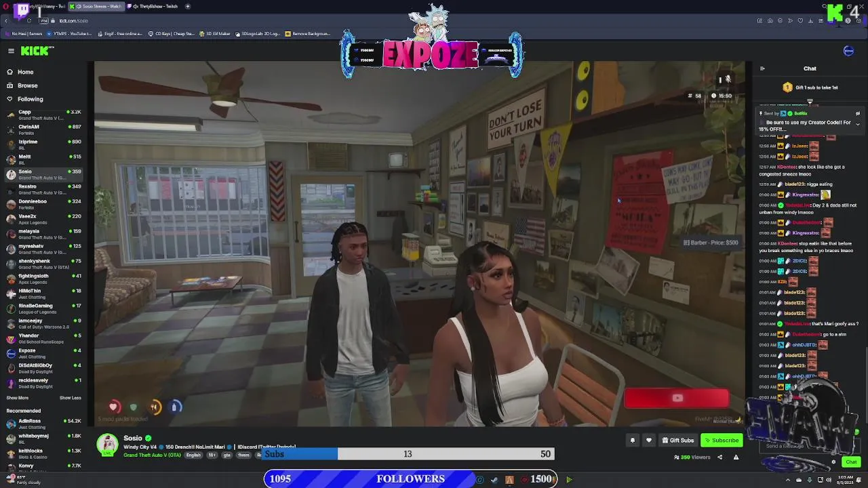Image resolution: width=868 pixels, height=488 pixels.
Task: Open chat settings gear
Action: point(833,462)
